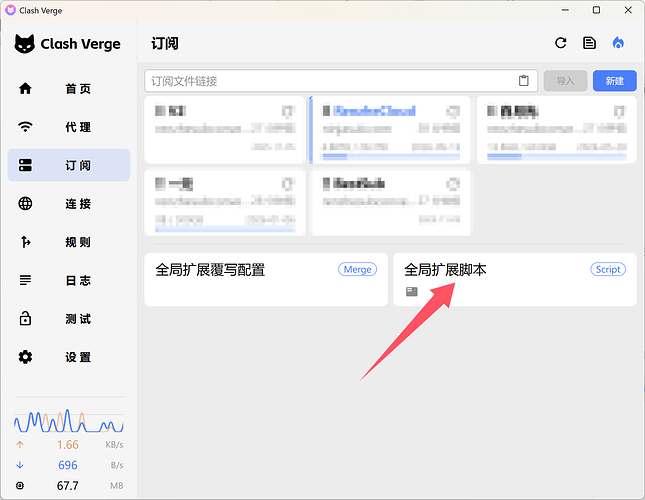Click the gear settings icon
This screenshot has height=500, width=645.
click(25, 357)
